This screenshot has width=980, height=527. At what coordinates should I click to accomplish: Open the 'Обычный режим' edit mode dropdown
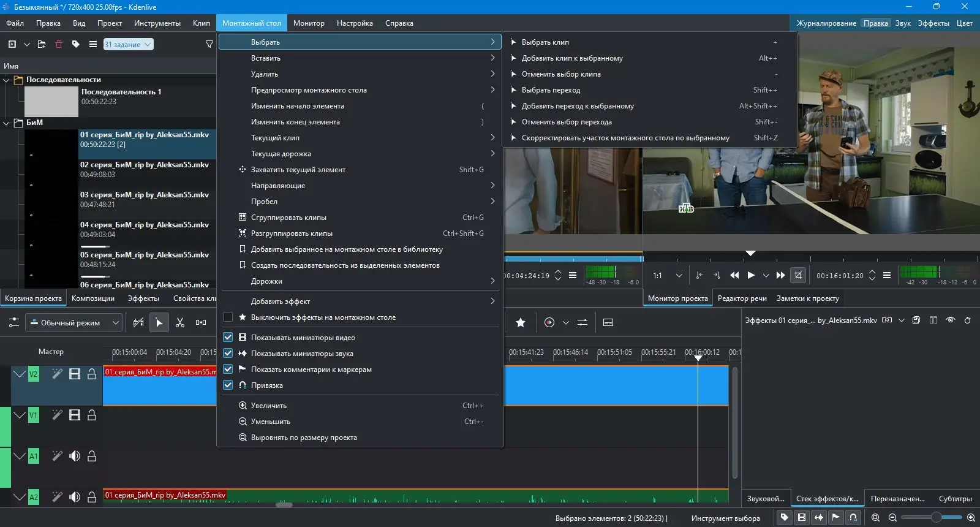[73, 322]
